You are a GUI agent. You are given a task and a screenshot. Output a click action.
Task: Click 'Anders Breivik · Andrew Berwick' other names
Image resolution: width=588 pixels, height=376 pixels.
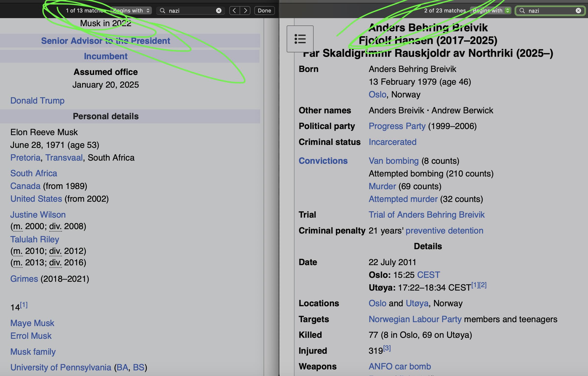(x=431, y=110)
